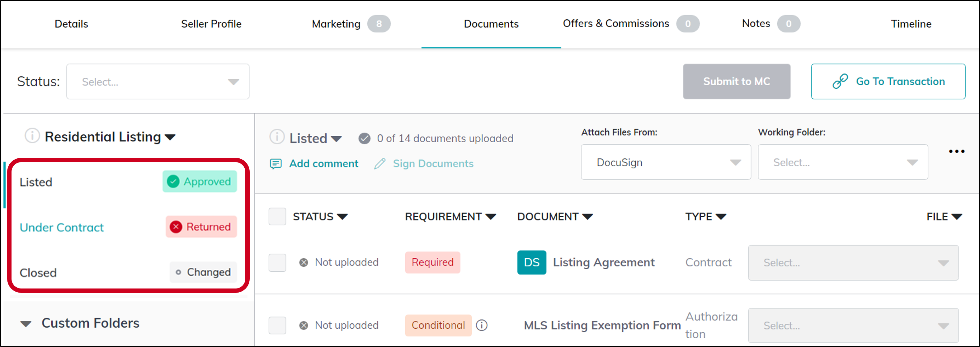Open the three-dot more options menu
Image resolution: width=980 pixels, height=347 pixels.
pyautogui.click(x=956, y=152)
